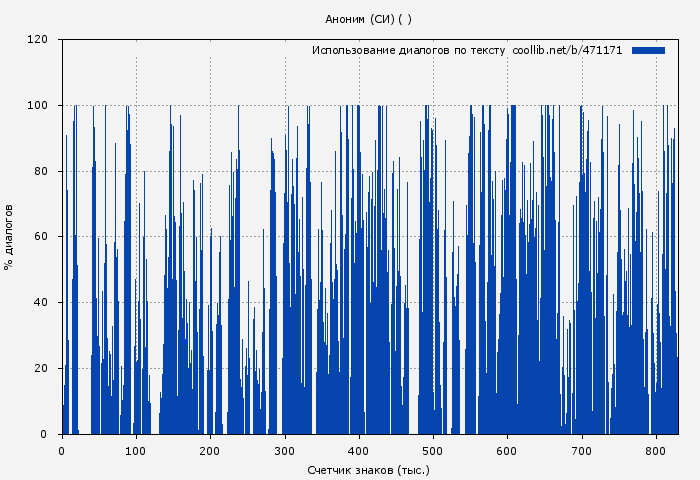
Task: Click the 'Использование диалогов по тексту' legend label
Action: click(408, 50)
